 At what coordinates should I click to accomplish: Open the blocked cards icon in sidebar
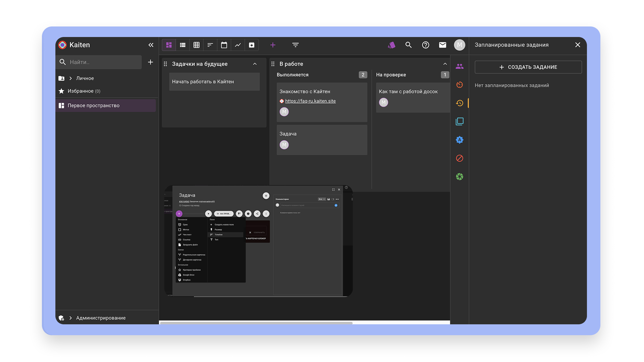(460, 158)
